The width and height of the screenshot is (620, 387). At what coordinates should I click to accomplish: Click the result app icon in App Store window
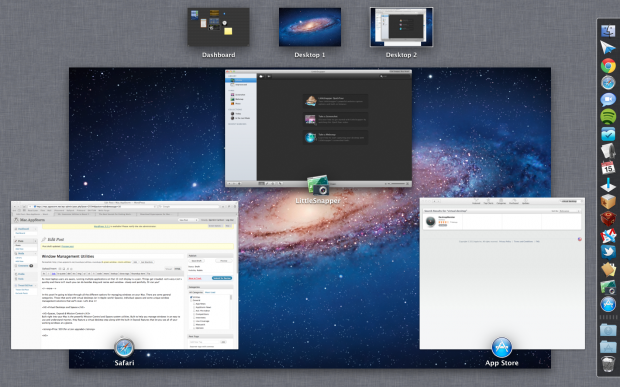pyautogui.click(x=430, y=222)
